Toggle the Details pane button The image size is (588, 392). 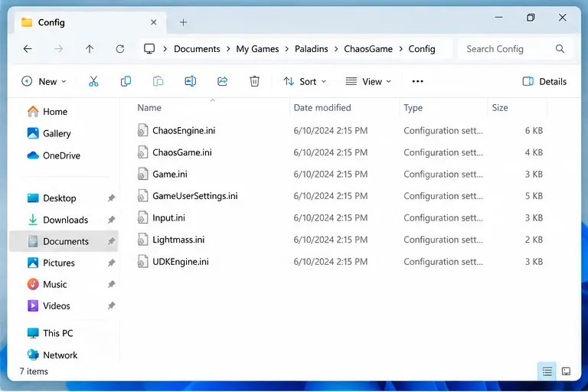544,81
